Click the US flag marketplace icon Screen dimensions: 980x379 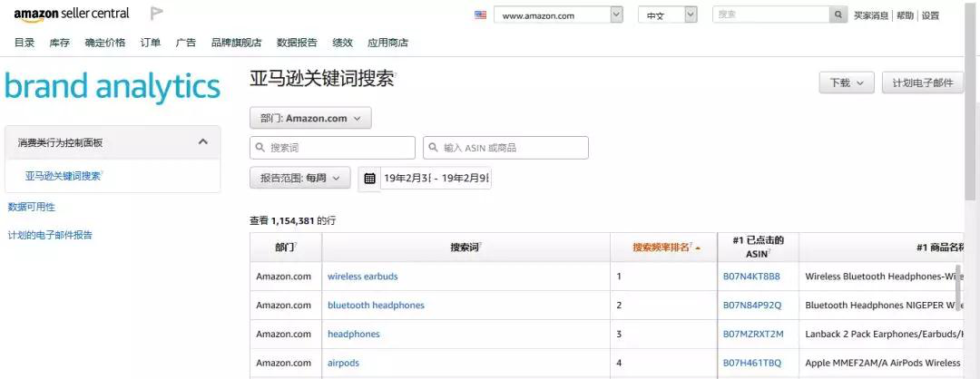click(x=480, y=15)
